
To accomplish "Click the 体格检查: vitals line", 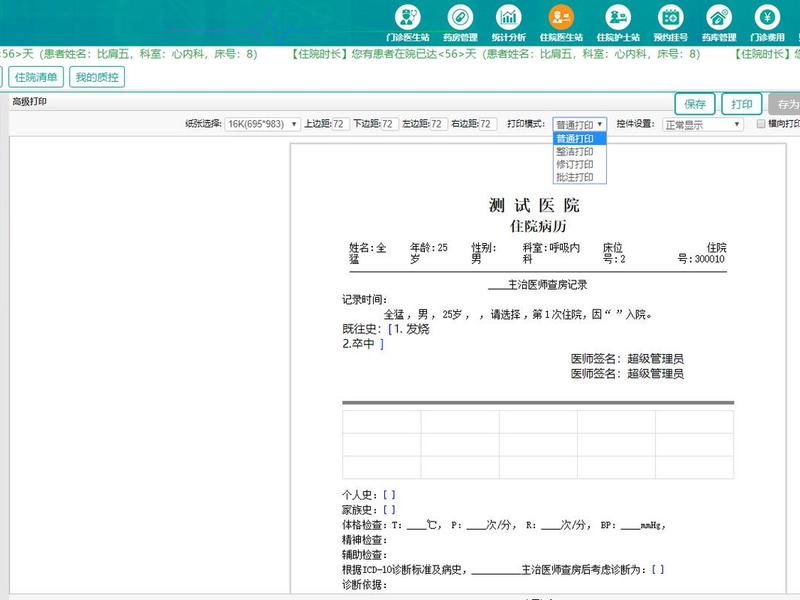I will [x=504, y=524].
